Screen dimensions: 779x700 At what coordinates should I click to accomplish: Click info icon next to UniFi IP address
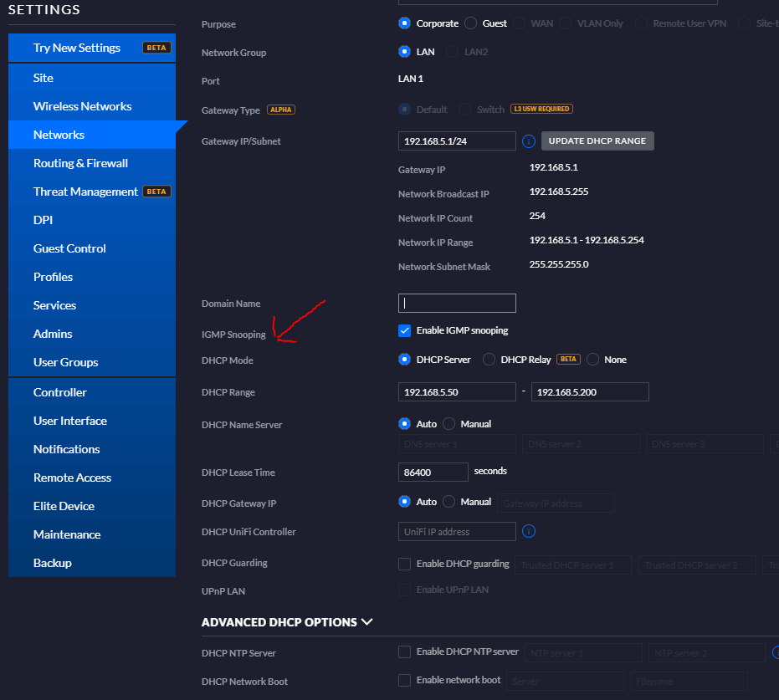pyautogui.click(x=529, y=532)
